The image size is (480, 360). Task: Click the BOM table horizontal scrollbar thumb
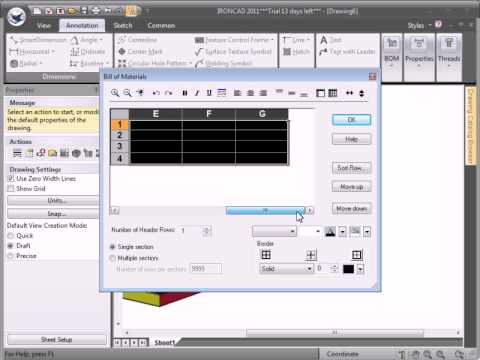[x=265, y=210]
